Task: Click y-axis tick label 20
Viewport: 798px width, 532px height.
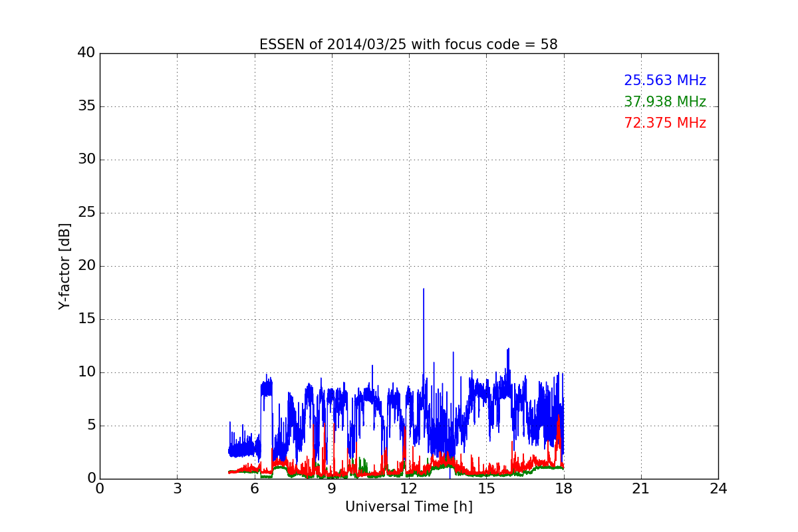Action: click(86, 266)
